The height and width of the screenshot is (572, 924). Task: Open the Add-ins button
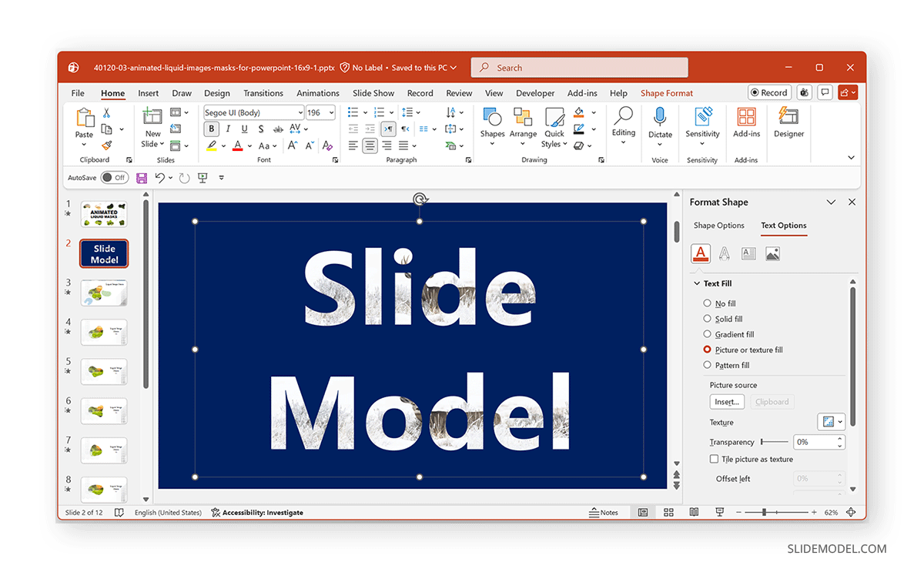coord(746,122)
